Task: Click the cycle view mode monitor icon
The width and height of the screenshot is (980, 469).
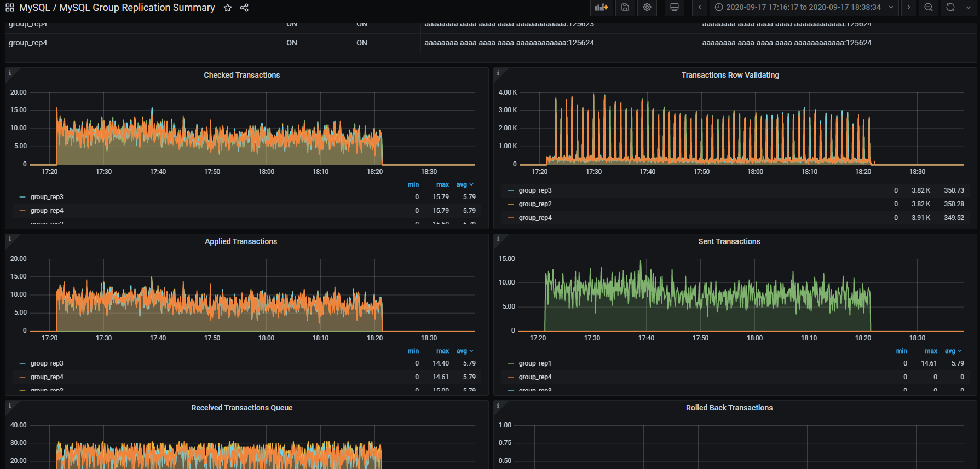Action: coord(675,8)
